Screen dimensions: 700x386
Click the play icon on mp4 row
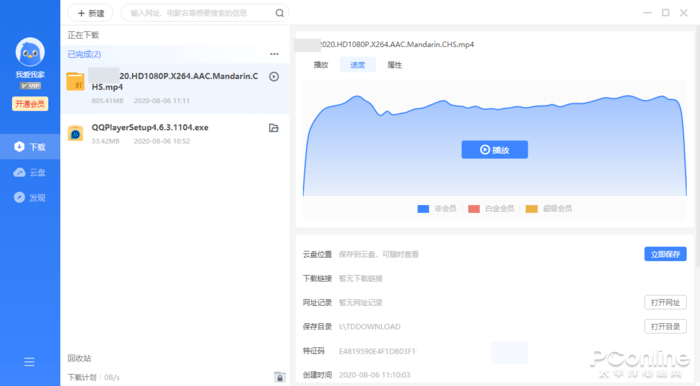274,77
